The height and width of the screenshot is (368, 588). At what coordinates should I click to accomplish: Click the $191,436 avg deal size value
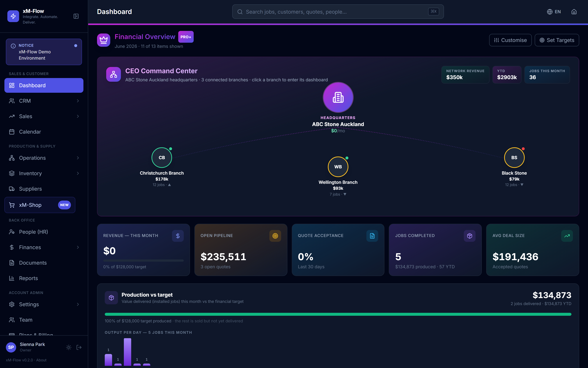click(515, 257)
